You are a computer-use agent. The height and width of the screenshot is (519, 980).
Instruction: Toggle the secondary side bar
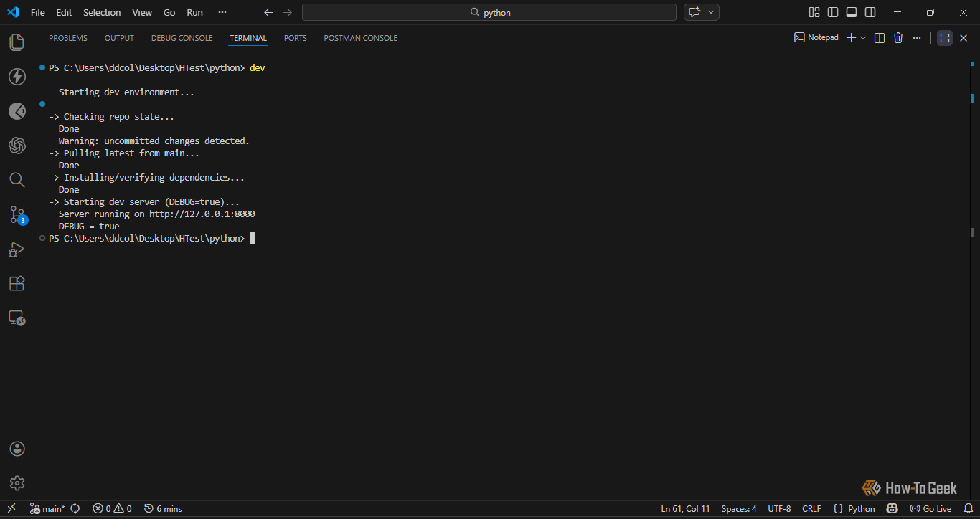pos(870,12)
